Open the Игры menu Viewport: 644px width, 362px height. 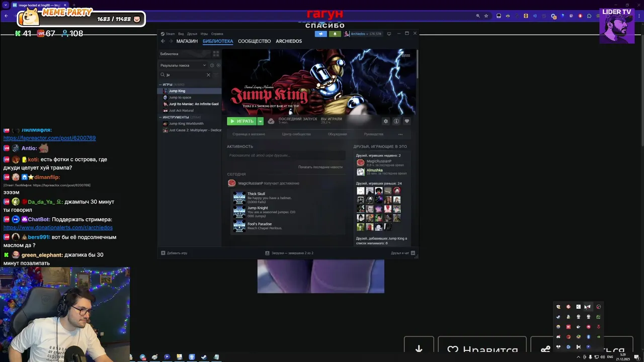[x=204, y=34]
